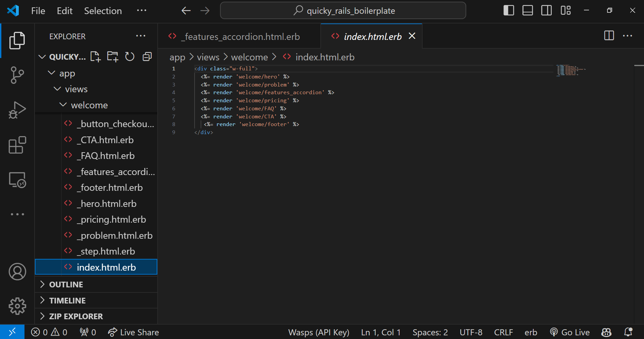The image size is (644, 339).
Task: Click the code minimap preview
Action: tap(571, 70)
